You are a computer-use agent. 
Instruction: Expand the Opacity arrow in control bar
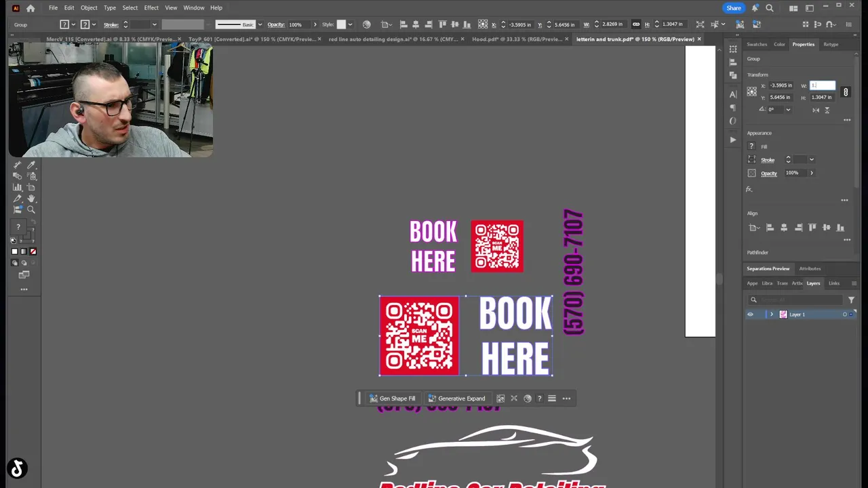315,24
